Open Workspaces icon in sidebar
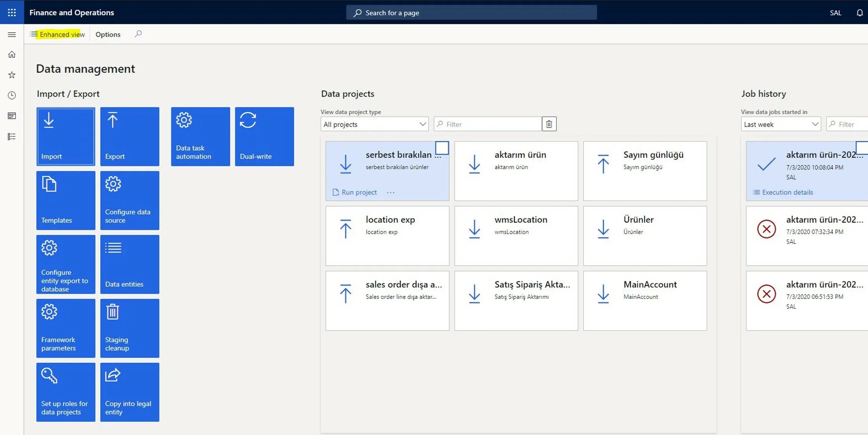868x435 pixels. point(12,116)
